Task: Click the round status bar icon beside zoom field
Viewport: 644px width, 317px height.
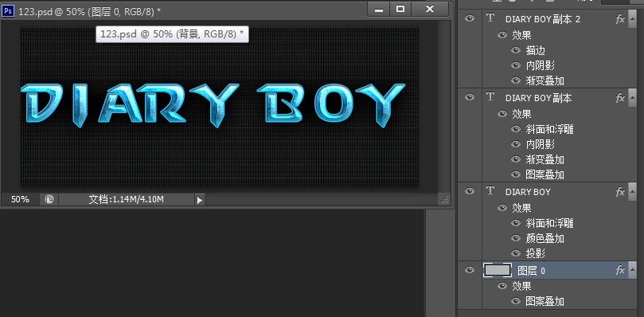Action: point(49,199)
